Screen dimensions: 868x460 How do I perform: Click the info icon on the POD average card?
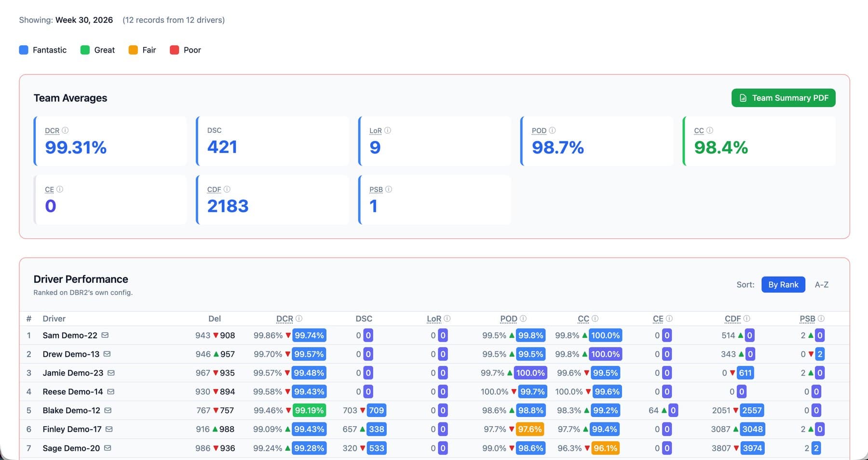553,130
